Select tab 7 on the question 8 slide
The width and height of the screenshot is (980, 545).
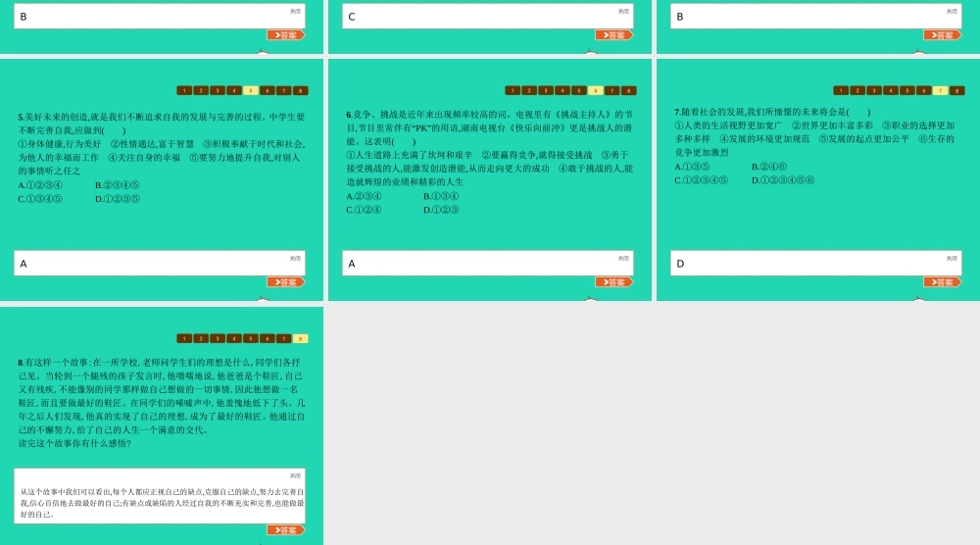[284, 339]
